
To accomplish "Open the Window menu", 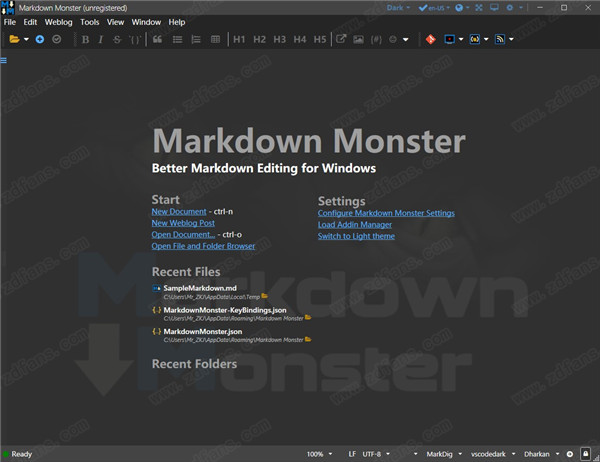I will pyautogui.click(x=146, y=22).
